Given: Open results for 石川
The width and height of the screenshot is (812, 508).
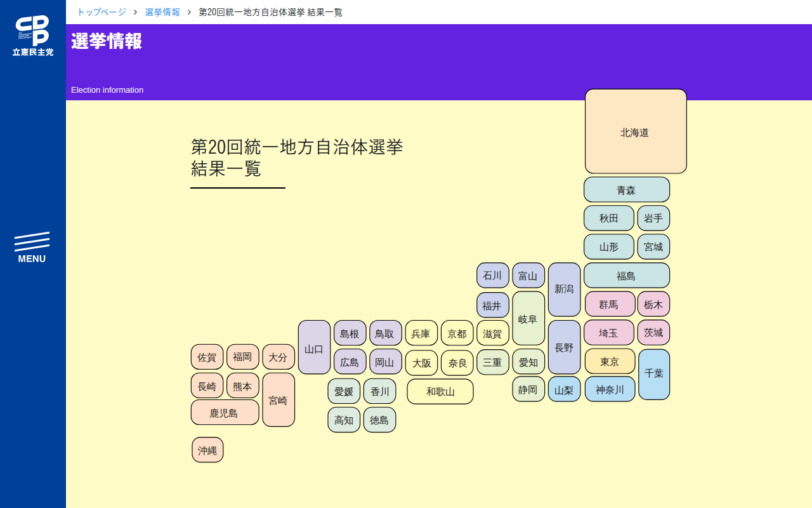Looking at the screenshot, I should pyautogui.click(x=493, y=276).
